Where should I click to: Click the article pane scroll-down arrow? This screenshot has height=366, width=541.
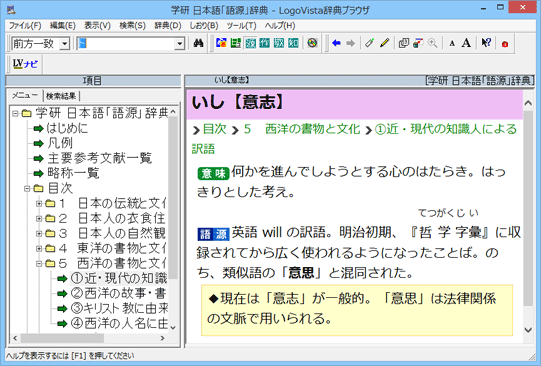coord(528,330)
